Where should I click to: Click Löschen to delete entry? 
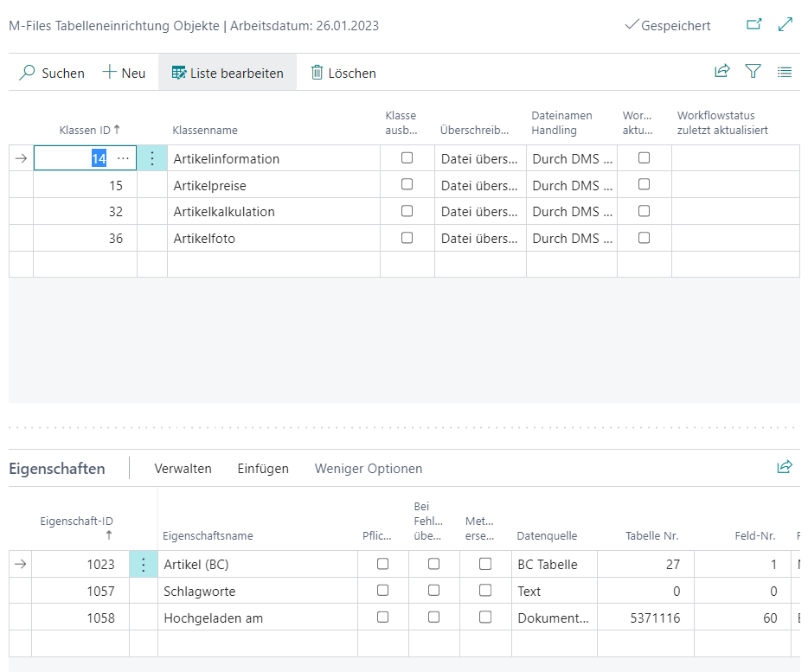click(343, 73)
